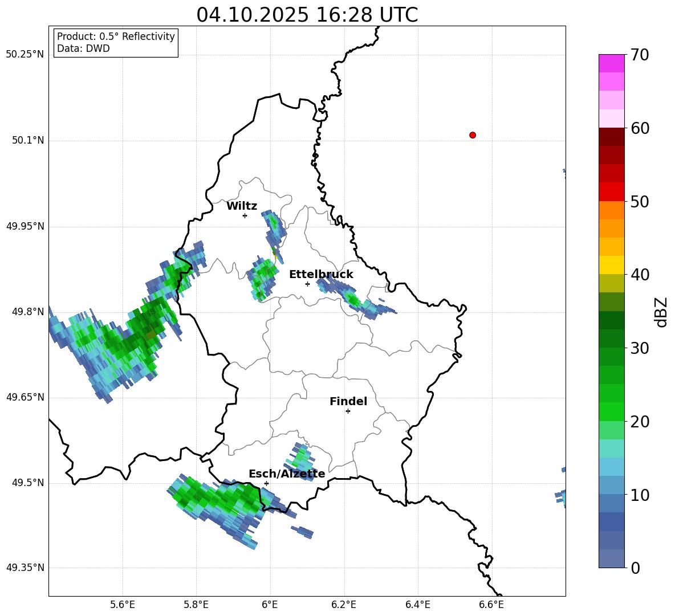
Task: Click the colorbar label 40
Action: (x=640, y=275)
